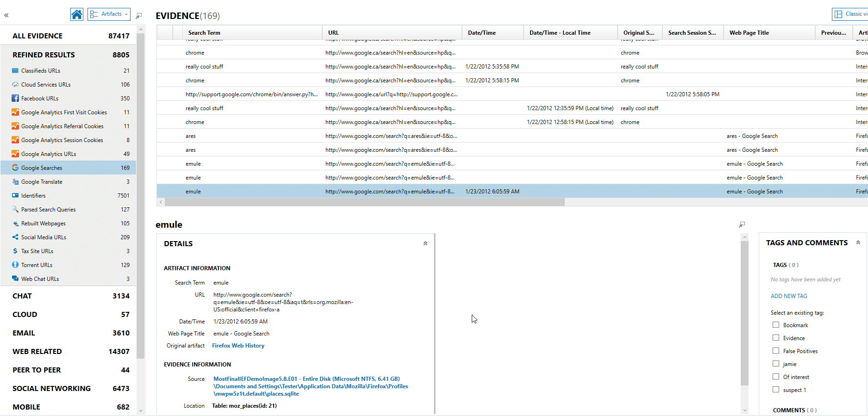Viewport: 868px width, 416px height.
Task: Open Torrent URLs icon
Action: click(15, 265)
